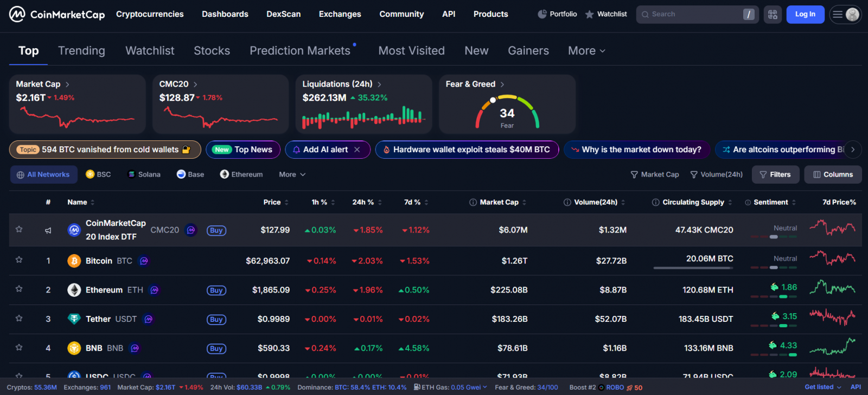Switch to the Trending tab
This screenshot has height=395, width=868.
pyautogui.click(x=81, y=51)
